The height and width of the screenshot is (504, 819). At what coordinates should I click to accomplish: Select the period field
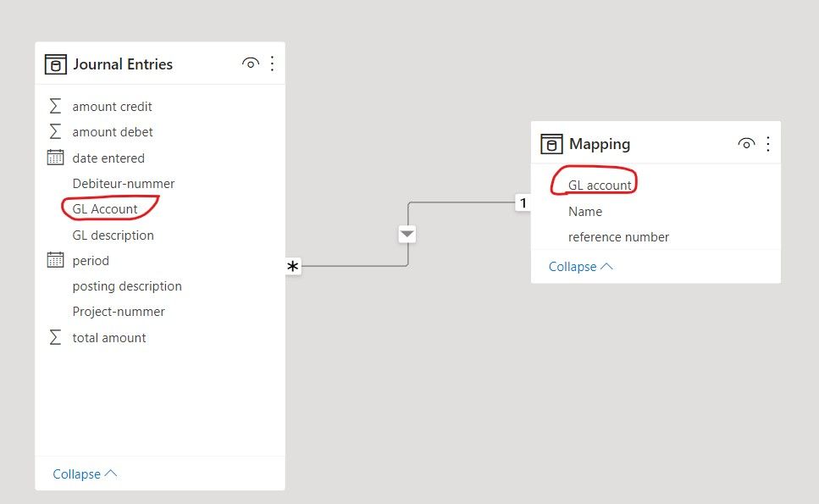91,261
